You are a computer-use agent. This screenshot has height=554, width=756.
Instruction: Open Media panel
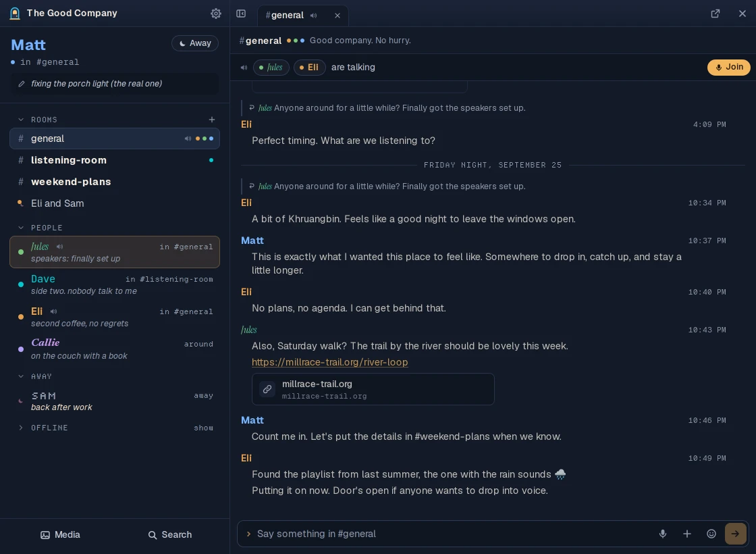60,534
